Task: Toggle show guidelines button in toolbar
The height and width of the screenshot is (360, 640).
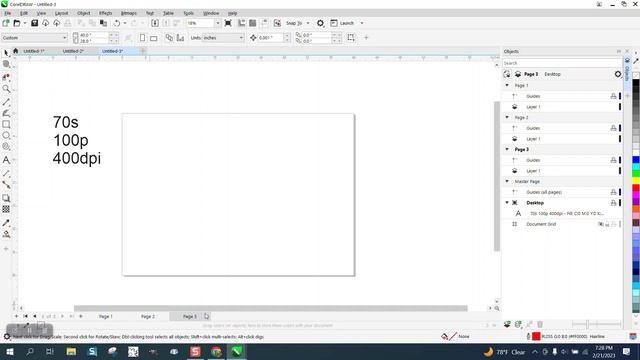Action: point(264,23)
